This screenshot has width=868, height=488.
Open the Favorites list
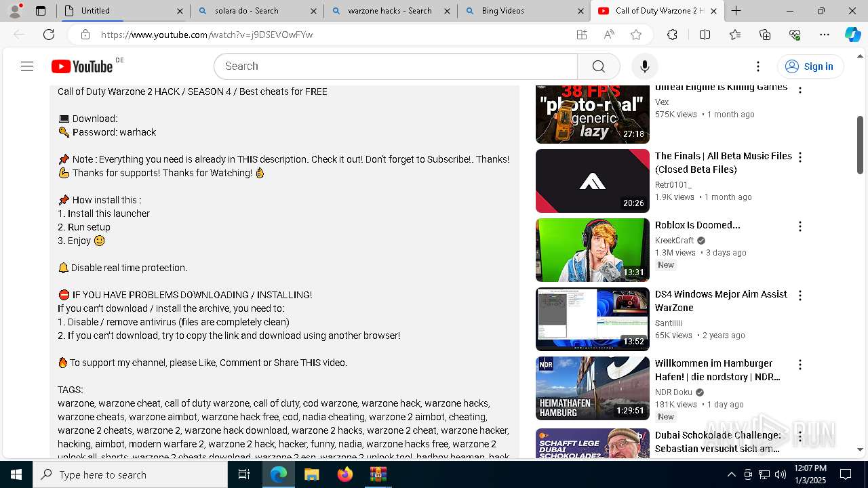pyautogui.click(x=735, y=35)
